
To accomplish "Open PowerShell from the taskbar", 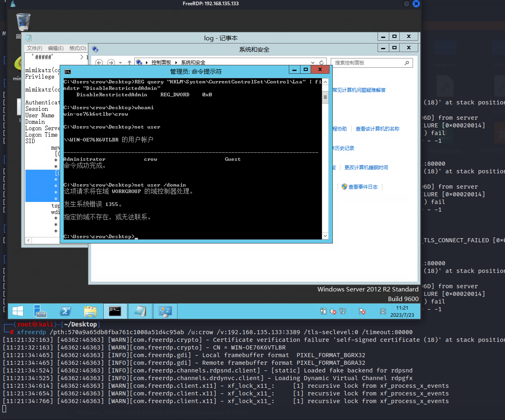I will pyautogui.click(x=65, y=311).
